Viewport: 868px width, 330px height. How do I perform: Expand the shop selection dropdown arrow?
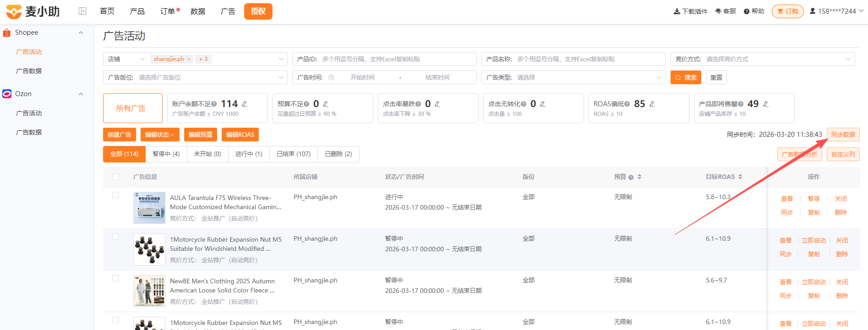(x=281, y=59)
